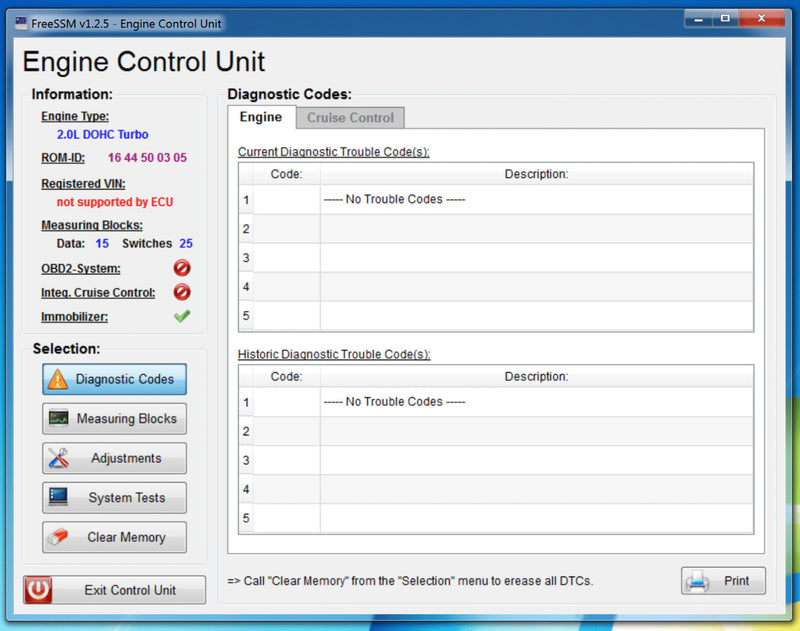
Task: Open the Adjustments section
Action: pos(114,458)
